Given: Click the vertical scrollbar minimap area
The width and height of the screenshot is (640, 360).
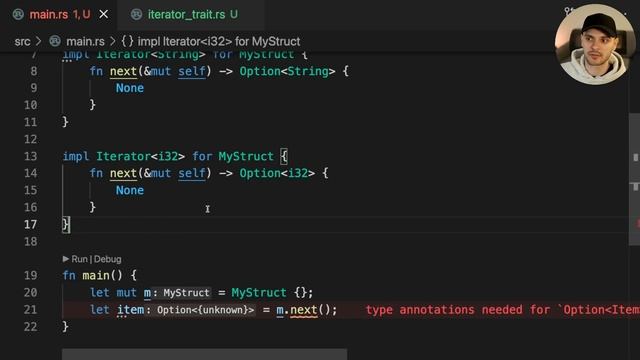Looking at the screenshot, I should pyautogui.click(x=635, y=180).
